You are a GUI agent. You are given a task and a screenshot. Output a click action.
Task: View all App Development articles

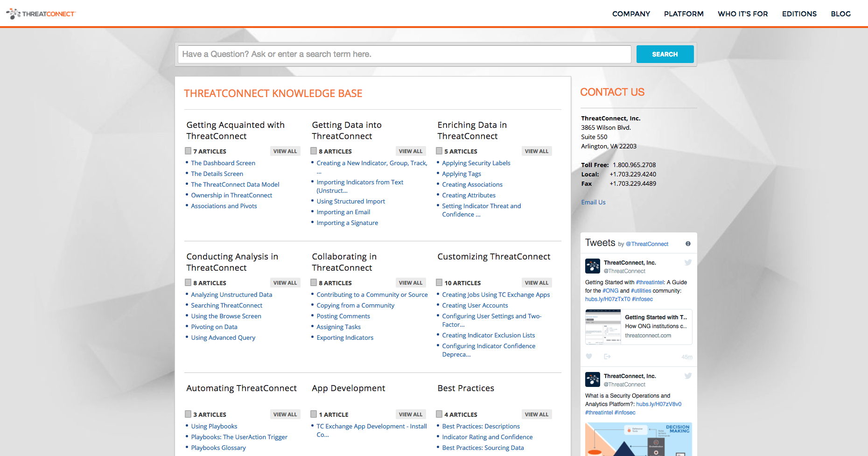click(411, 414)
